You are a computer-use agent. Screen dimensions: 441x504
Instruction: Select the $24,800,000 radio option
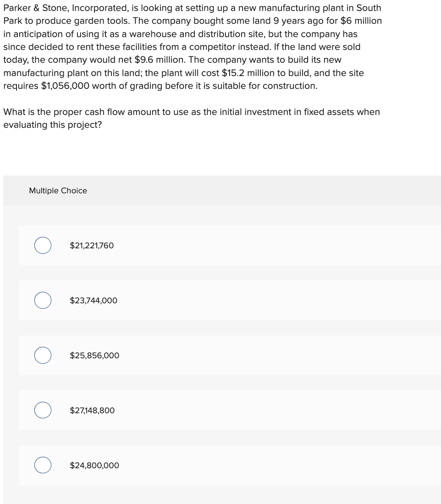coord(43,465)
